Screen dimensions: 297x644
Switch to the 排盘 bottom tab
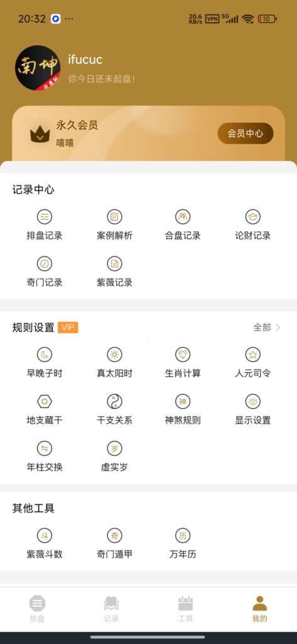point(37,609)
